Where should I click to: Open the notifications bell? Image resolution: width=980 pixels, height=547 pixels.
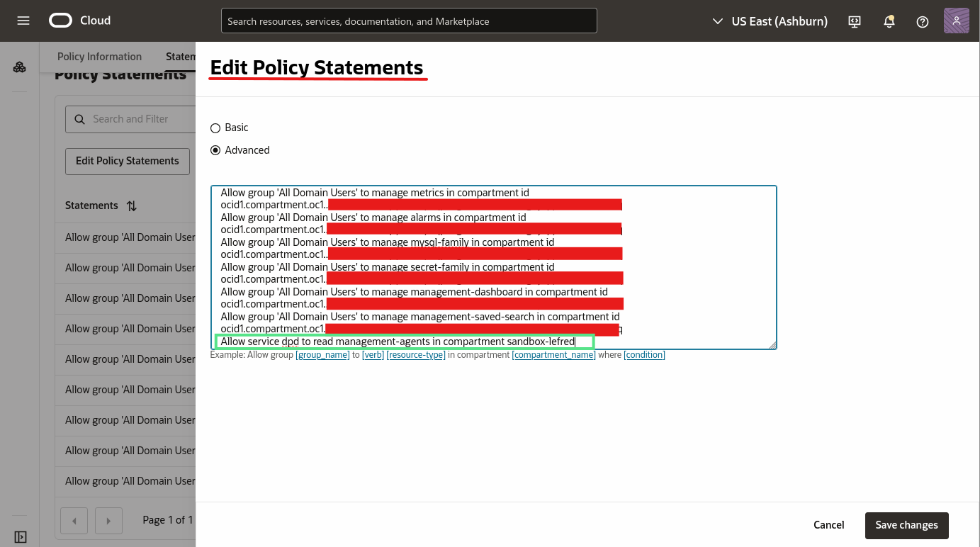(889, 21)
